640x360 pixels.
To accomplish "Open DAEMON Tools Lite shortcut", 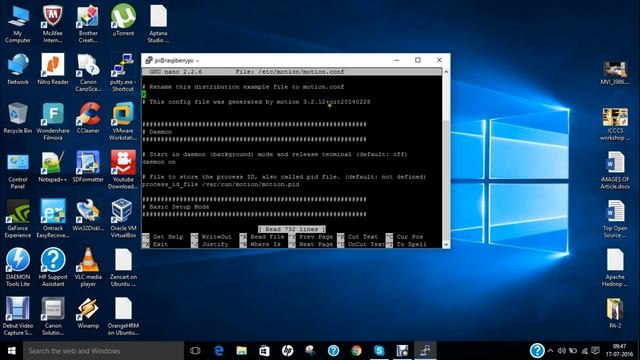I will [18, 268].
